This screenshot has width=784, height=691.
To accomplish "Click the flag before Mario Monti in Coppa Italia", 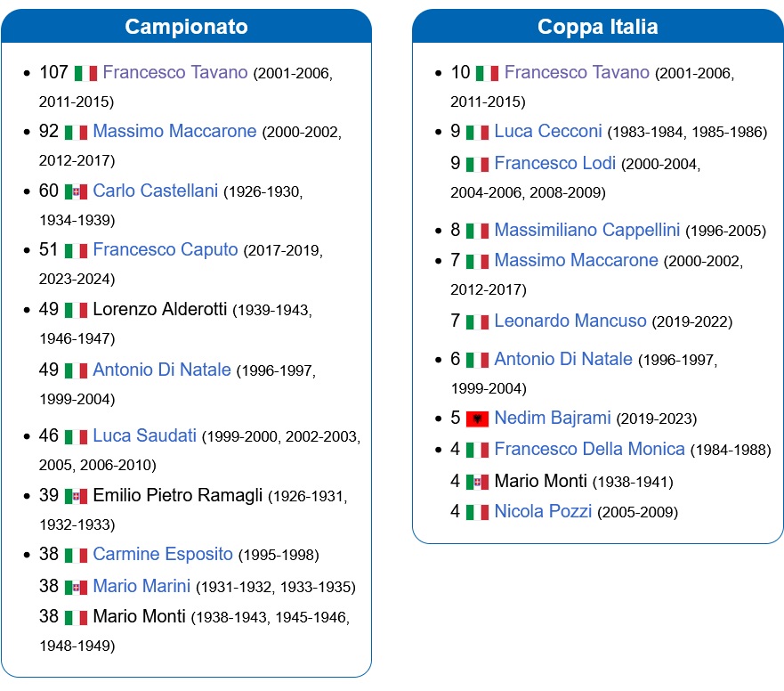I will (477, 483).
